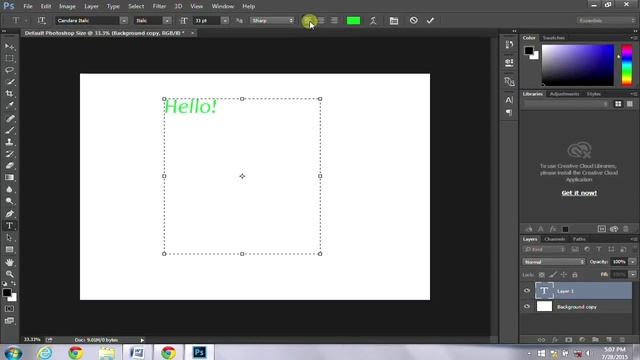Click Link layers icon
The image size is (640, 360).
pos(541,340)
